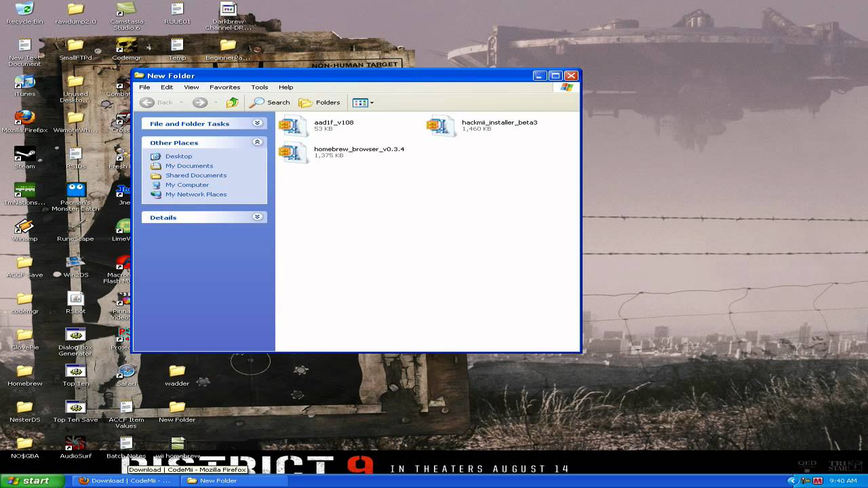Image resolution: width=868 pixels, height=488 pixels.
Task: Click the taskbar expand tray arrow
Action: point(791,481)
